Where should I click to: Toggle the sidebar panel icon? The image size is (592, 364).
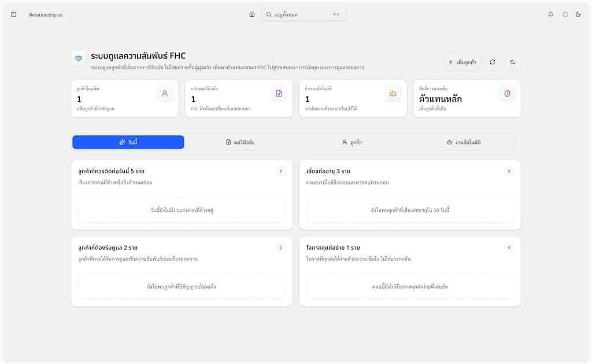point(14,14)
